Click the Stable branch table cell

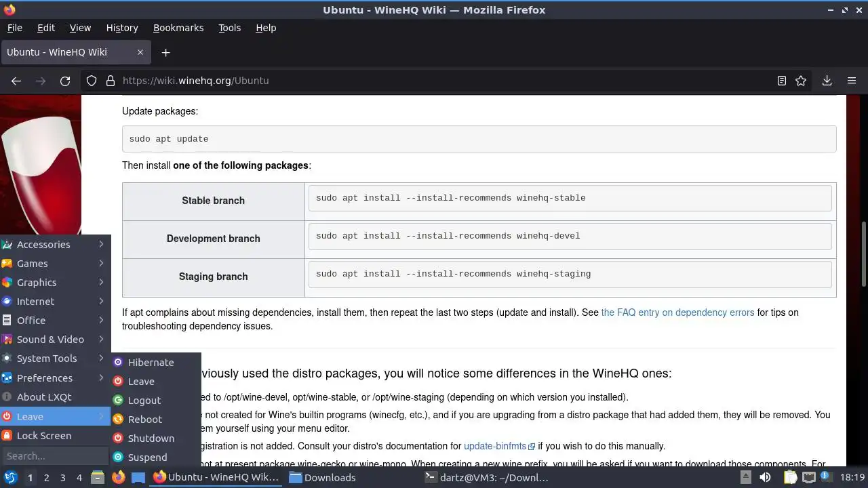pos(214,201)
